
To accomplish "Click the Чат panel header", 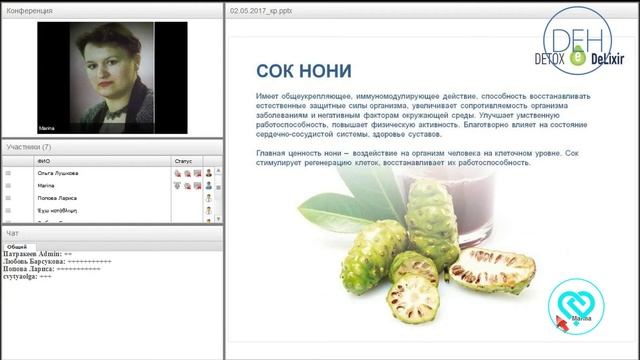I will (112, 233).
